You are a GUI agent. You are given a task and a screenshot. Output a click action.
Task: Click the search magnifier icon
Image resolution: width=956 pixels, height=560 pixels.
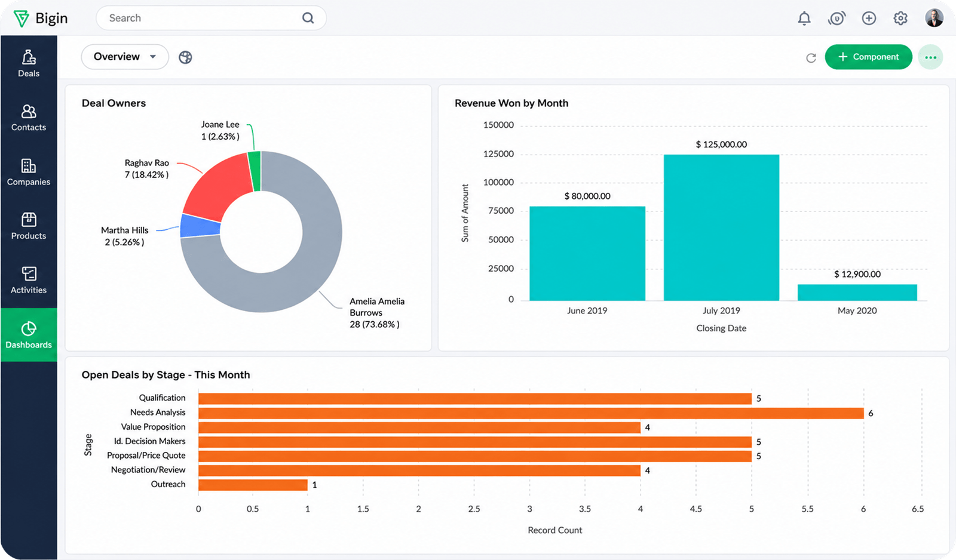308,18
